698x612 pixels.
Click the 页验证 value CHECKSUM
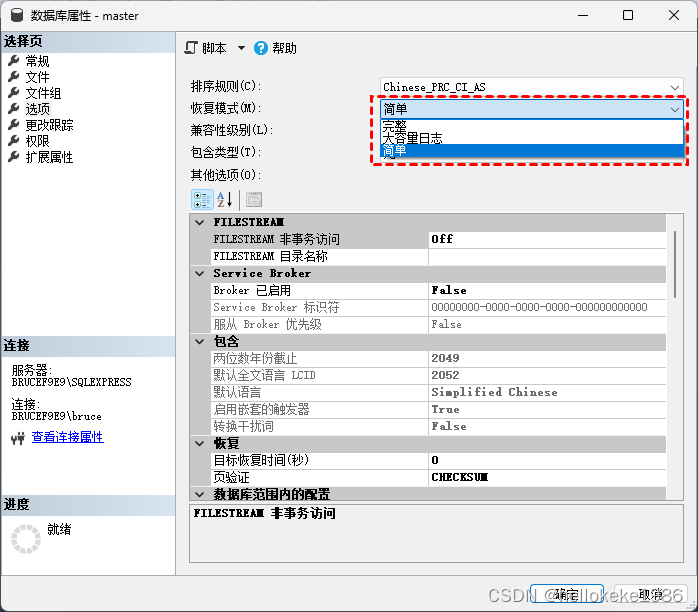[x=547, y=477]
